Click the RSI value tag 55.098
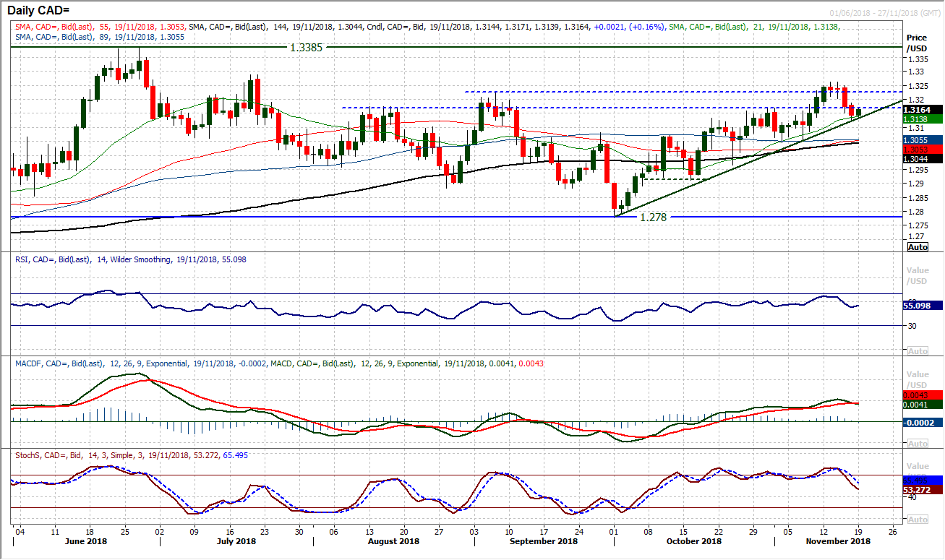 pyautogui.click(x=924, y=306)
